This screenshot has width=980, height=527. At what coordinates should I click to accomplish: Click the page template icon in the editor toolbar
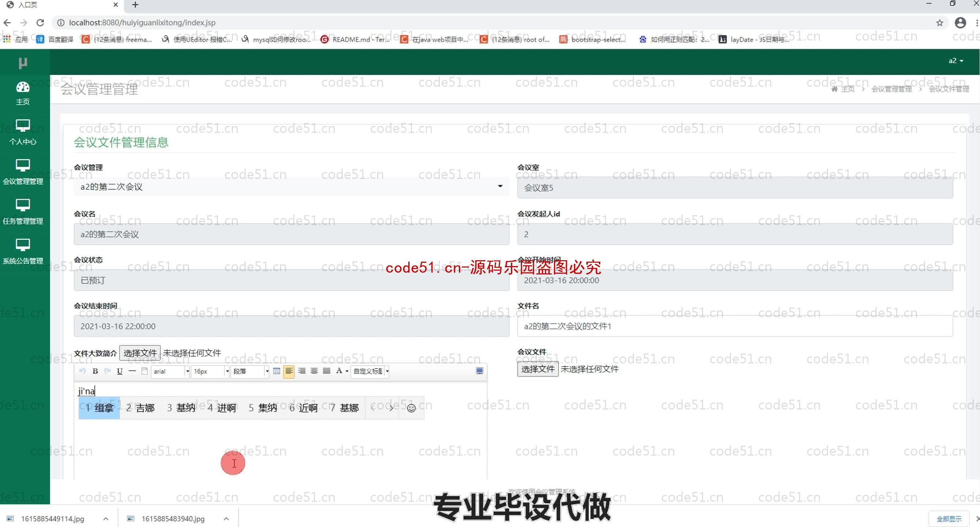(x=145, y=371)
